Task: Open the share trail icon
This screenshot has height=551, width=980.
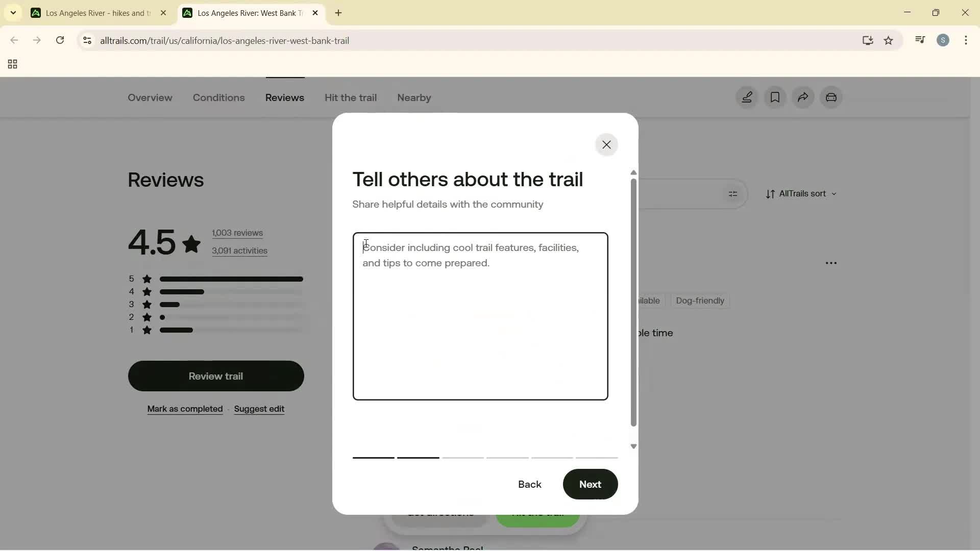Action: click(x=803, y=97)
